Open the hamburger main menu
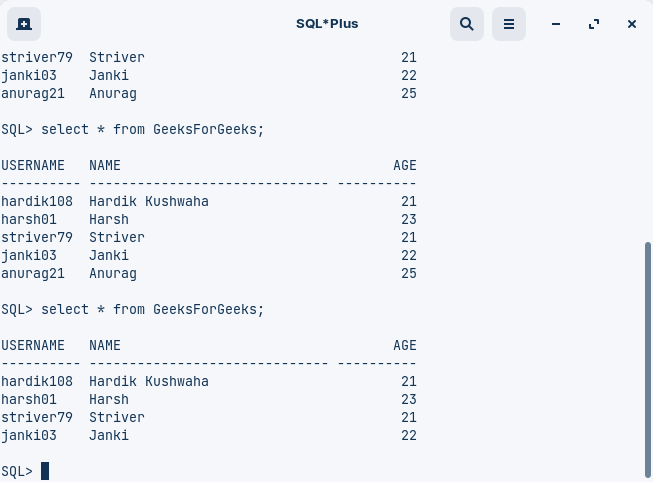This screenshot has width=653, height=482. click(509, 23)
